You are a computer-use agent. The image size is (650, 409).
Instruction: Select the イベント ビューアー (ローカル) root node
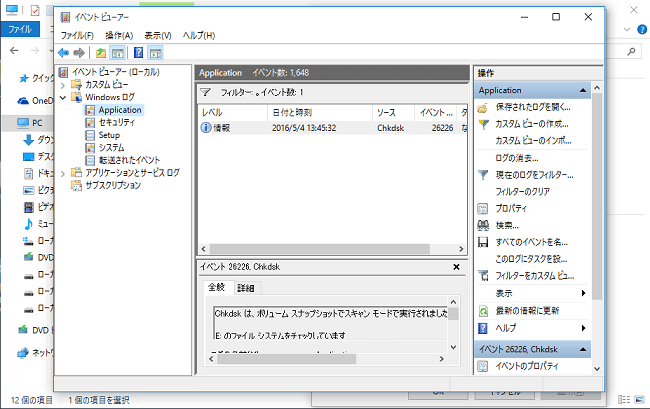coord(115,72)
